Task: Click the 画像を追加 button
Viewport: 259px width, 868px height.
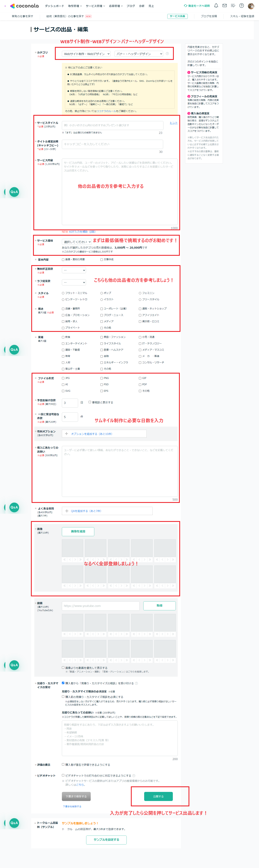Action: click(78, 531)
